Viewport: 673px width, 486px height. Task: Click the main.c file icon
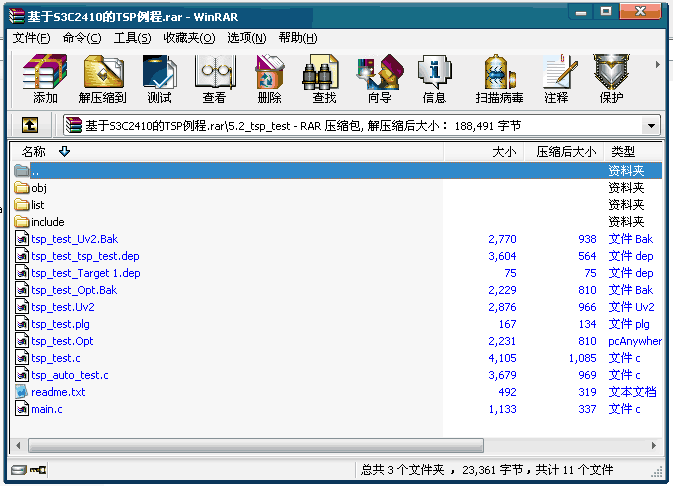(21, 409)
